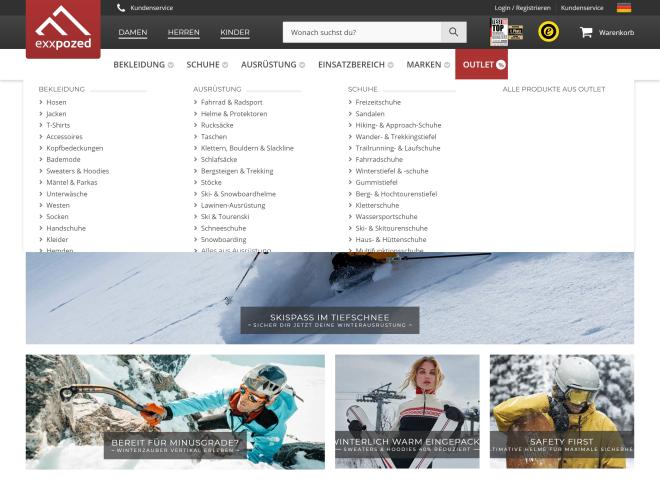This screenshot has width=660, height=494.
Task: Open Wander- & Trekkingstiefel category
Action: pos(396,136)
